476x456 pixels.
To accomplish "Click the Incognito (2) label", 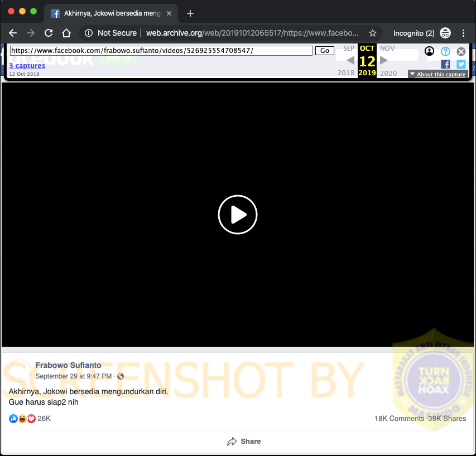I will point(414,33).
